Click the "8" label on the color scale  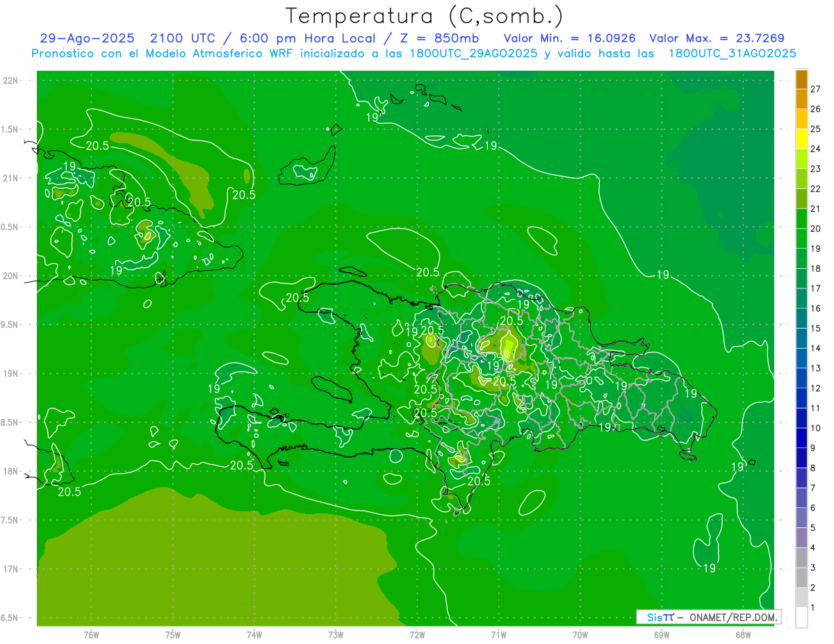[813, 468]
